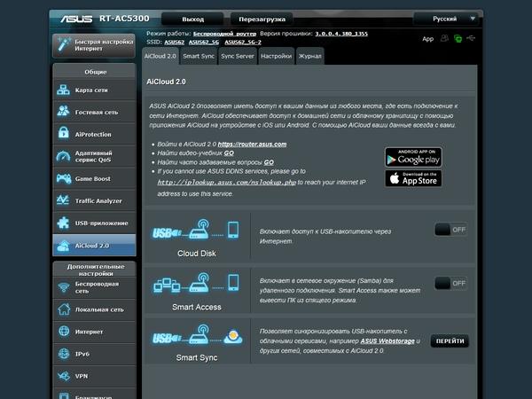532x399 pixels.
Task: Click the Traffic Analyzer graph icon
Action: coord(64,200)
